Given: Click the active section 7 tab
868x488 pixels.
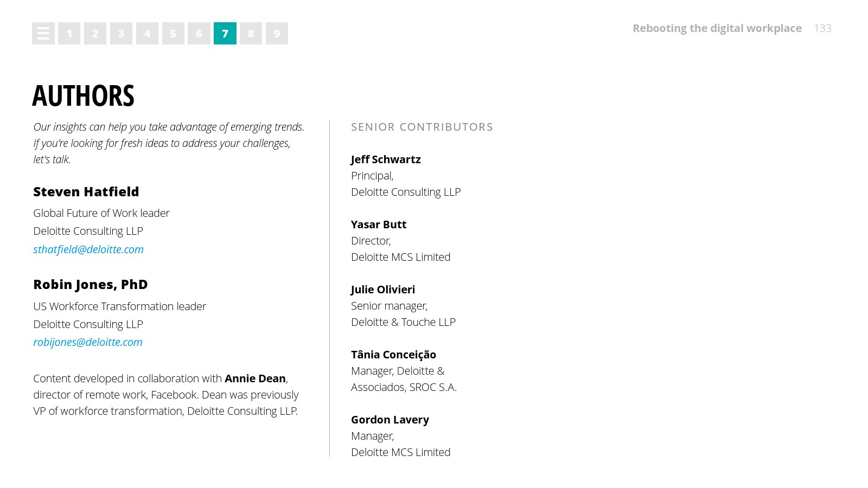Looking at the screenshot, I should pos(225,34).
